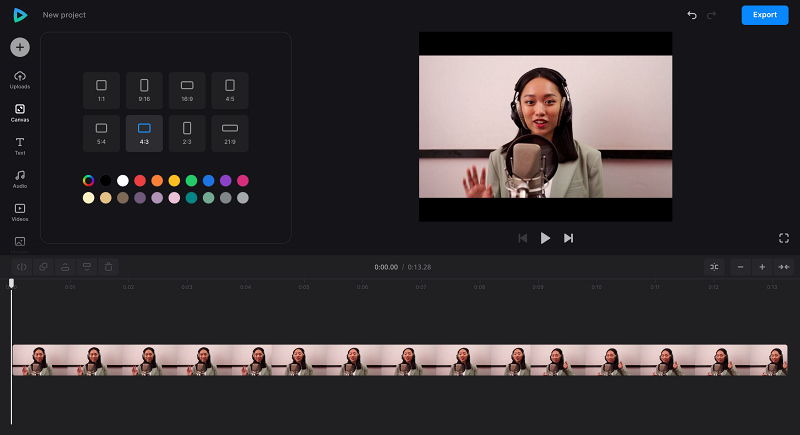Select the 4:5 aspect ratio

click(x=230, y=90)
